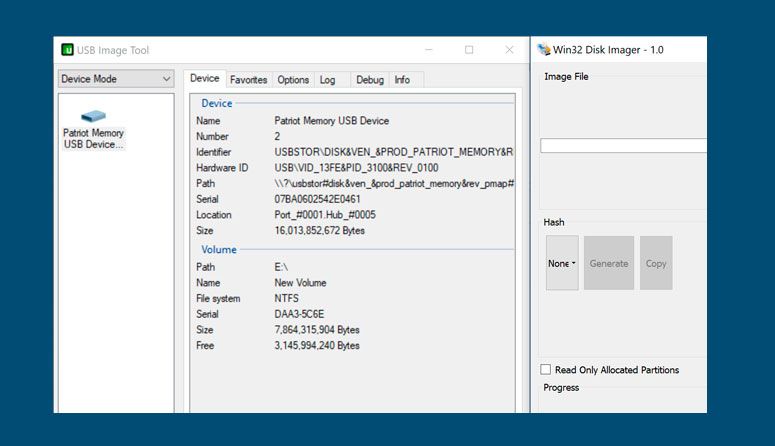The height and width of the screenshot is (446, 775).
Task: Click Hardware ID 'USB\VID_13FE&PID_3100&REV_0100'
Action: 356,168
